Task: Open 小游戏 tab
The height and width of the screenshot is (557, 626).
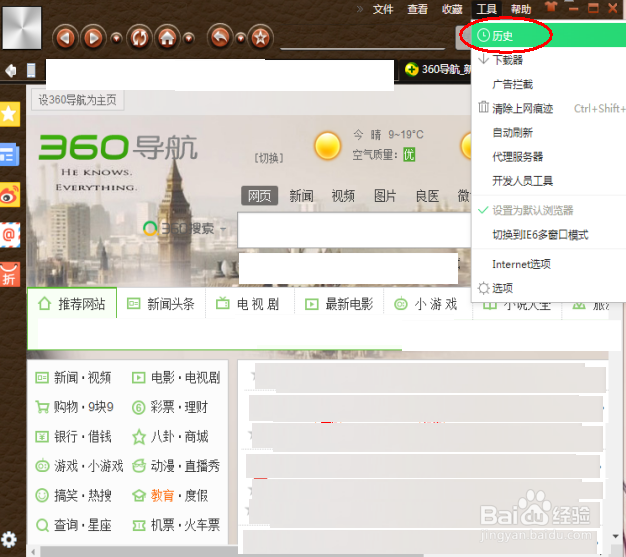Action: [x=426, y=304]
